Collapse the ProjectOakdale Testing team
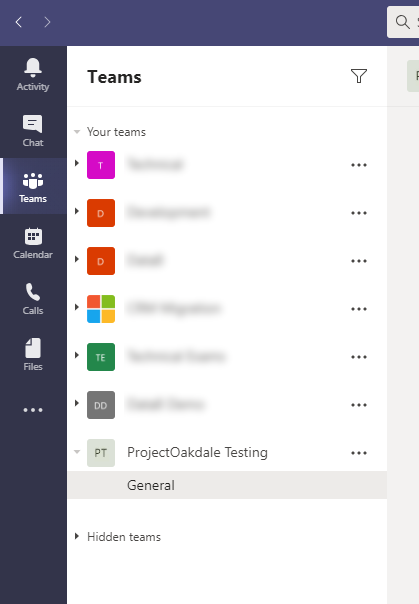Image resolution: width=419 pixels, height=604 pixels. (77, 452)
